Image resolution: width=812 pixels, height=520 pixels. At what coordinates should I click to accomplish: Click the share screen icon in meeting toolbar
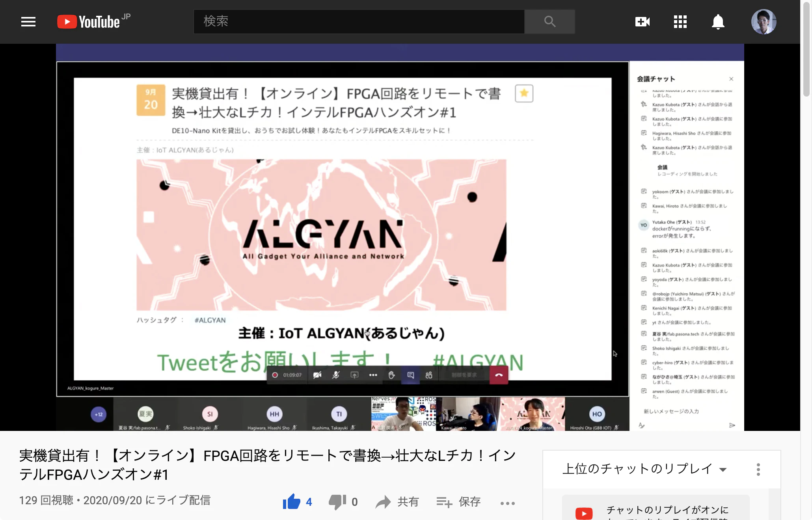pos(354,375)
